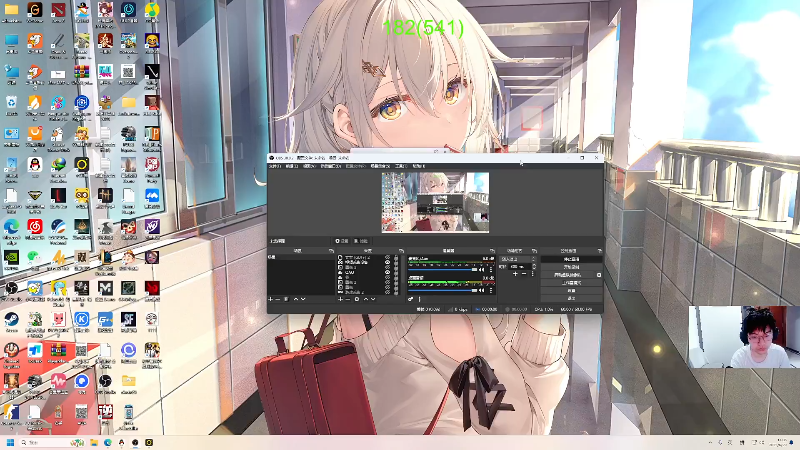This screenshot has height=450, width=800.
Task: Open the audio mixer three-dot menu
Action: pos(419,299)
